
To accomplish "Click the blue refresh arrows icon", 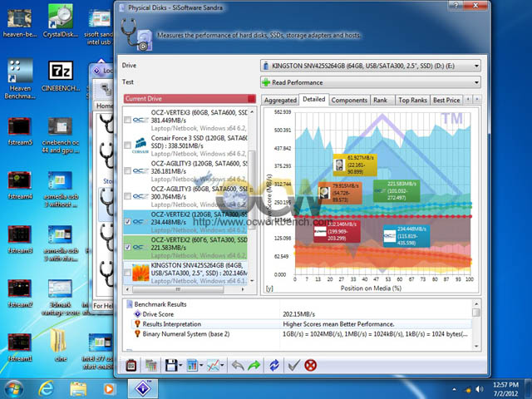I will 274,366.
